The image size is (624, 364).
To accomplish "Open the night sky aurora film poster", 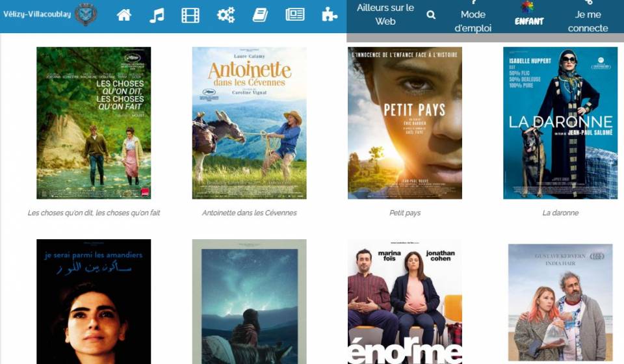I will 249,302.
